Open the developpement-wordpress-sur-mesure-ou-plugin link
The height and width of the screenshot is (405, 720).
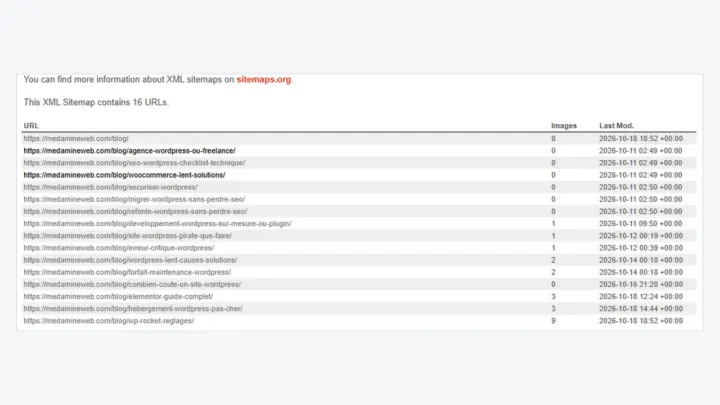(158, 224)
